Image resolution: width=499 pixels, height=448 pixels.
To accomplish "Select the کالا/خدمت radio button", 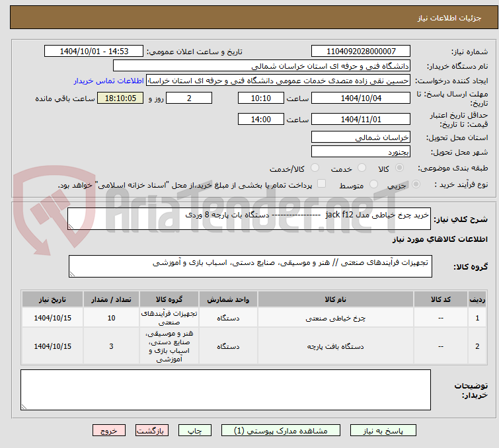I will pos(315,168).
